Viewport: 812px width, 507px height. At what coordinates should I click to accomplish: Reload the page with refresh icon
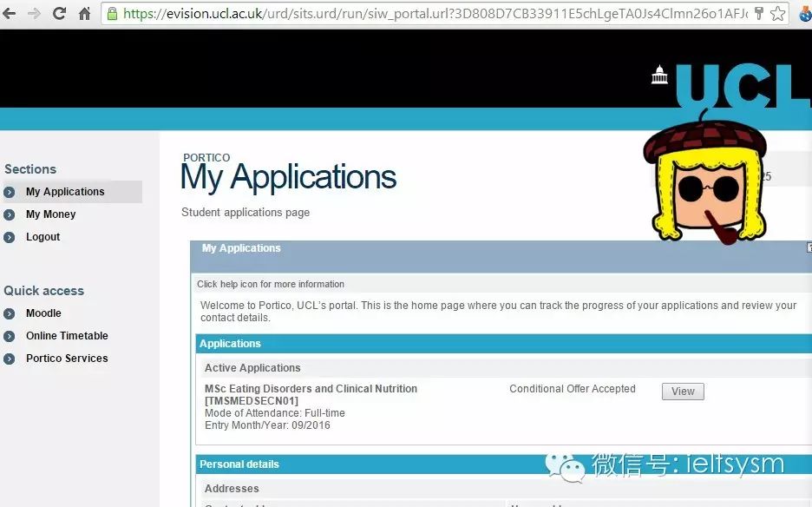(x=59, y=14)
